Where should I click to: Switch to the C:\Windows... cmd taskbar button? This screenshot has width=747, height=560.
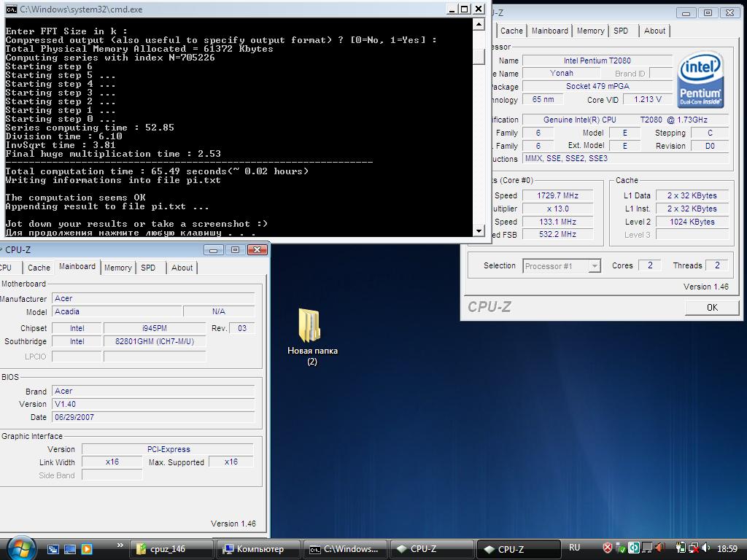(x=345, y=549)
